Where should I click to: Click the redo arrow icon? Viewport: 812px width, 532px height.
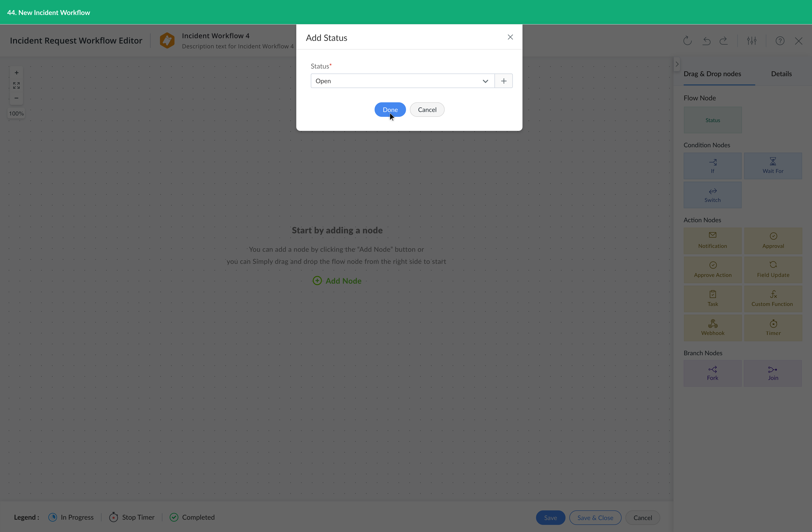point(724,41)
